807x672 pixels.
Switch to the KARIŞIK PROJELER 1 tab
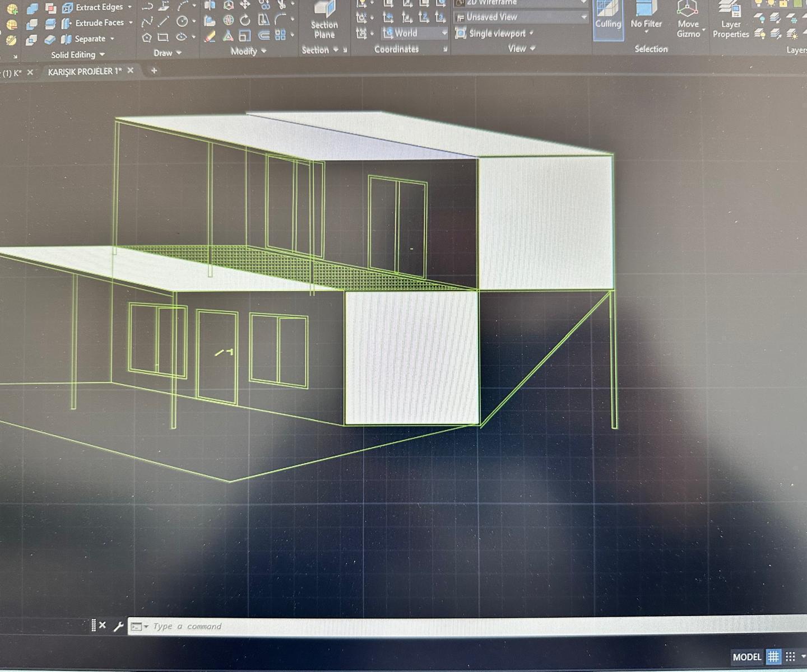tap(84, 72)
